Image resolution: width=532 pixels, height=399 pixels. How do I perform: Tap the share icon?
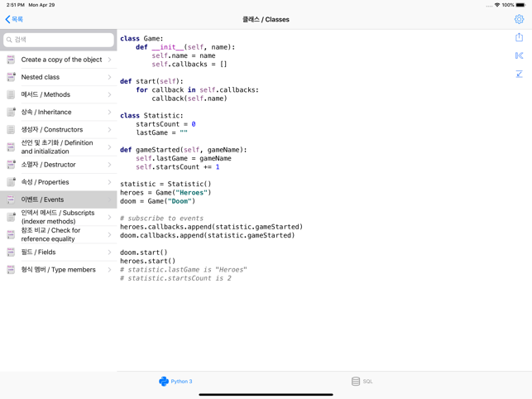pos(519,37)
